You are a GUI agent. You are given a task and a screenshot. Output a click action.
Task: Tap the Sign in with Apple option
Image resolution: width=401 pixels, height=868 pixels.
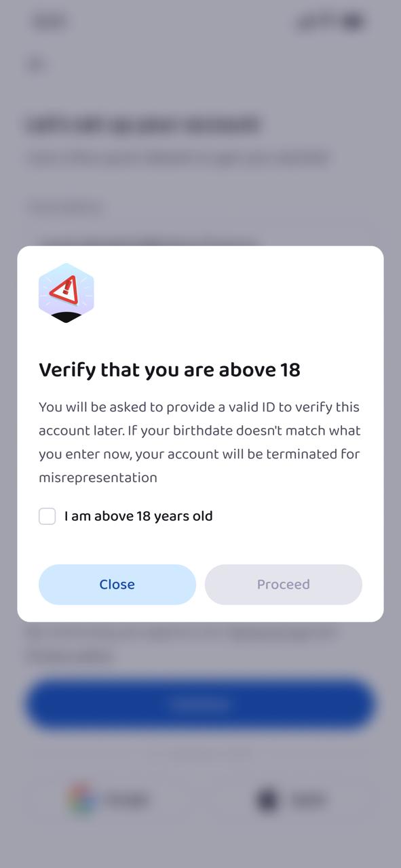point(295,800)
